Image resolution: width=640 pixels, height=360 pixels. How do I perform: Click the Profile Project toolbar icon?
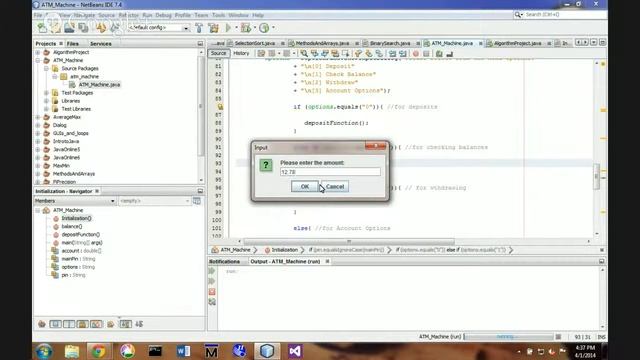click(x=264, y=28)
